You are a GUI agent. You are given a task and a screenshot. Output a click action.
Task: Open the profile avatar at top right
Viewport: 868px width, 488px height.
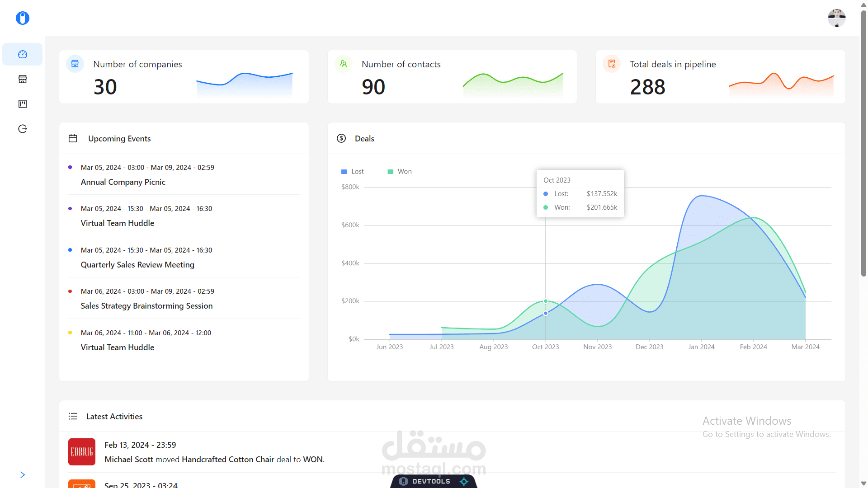pos(836,18)
